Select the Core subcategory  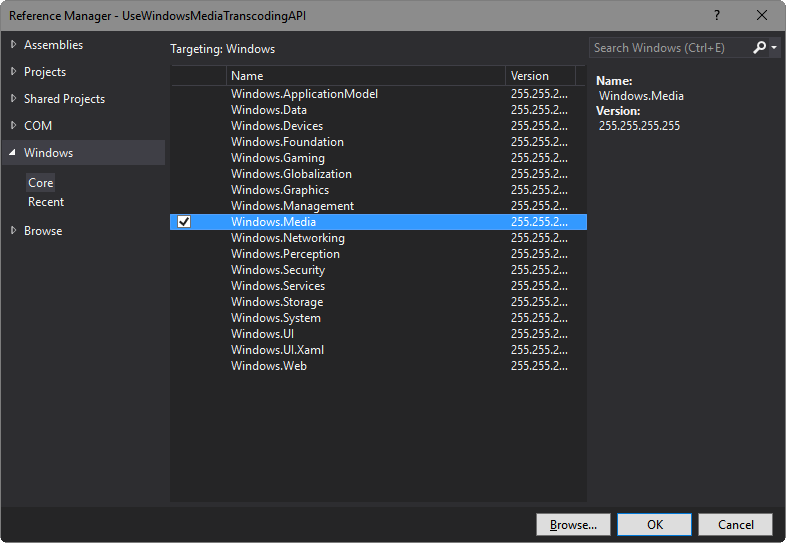(x=41, y=183)
